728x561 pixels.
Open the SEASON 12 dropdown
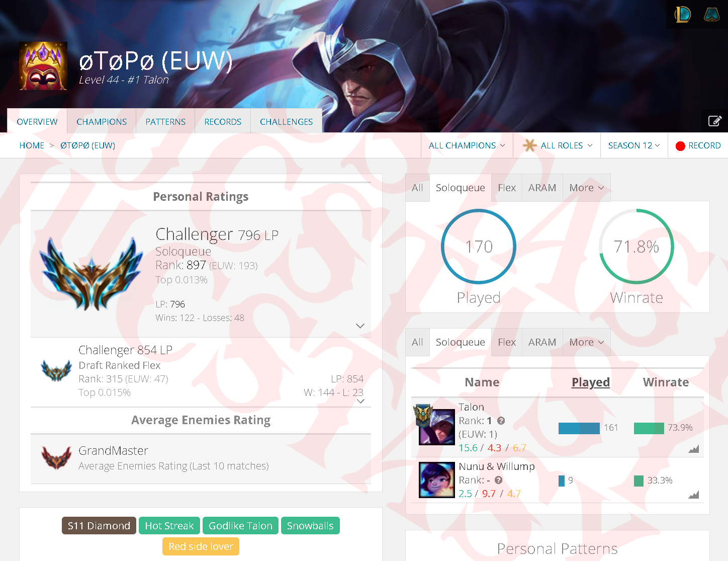[634, 145]
